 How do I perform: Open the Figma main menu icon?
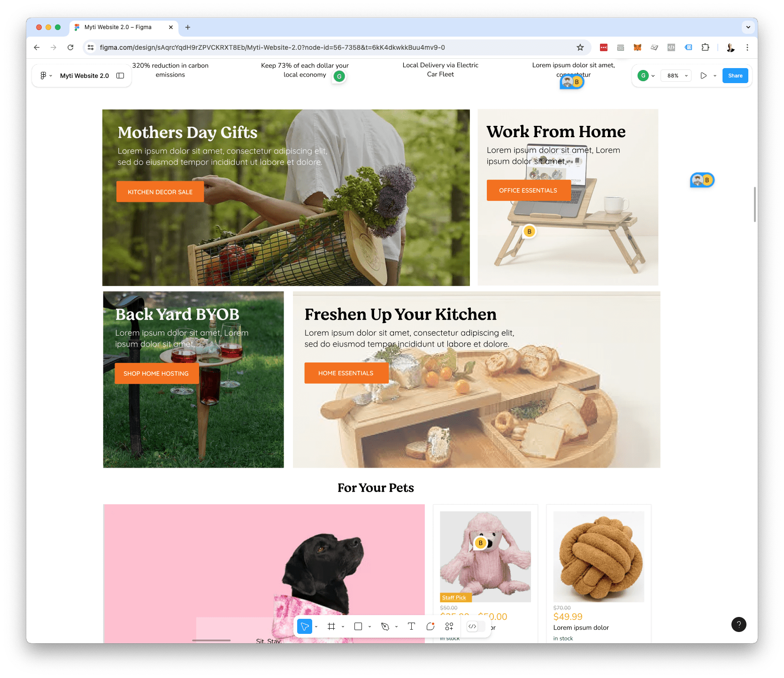[x=43, y=76]
